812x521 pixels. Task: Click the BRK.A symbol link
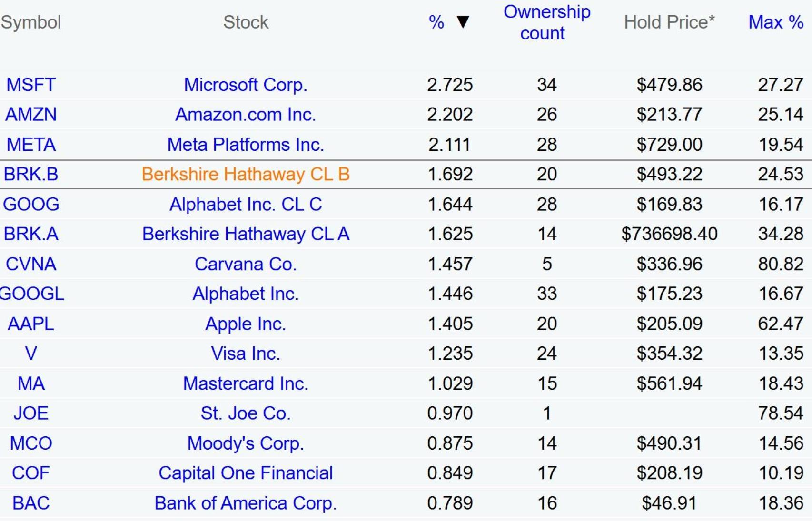[31, 234]
